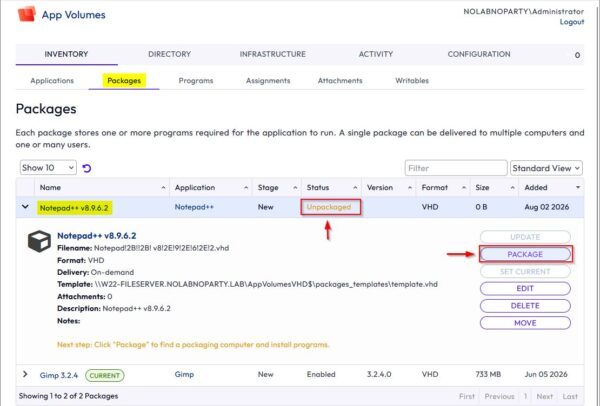Open the CONFIGURATION main tab
The height and width of the screenshot is (406, 600).
pyautogui.click(x=479, y=54)
